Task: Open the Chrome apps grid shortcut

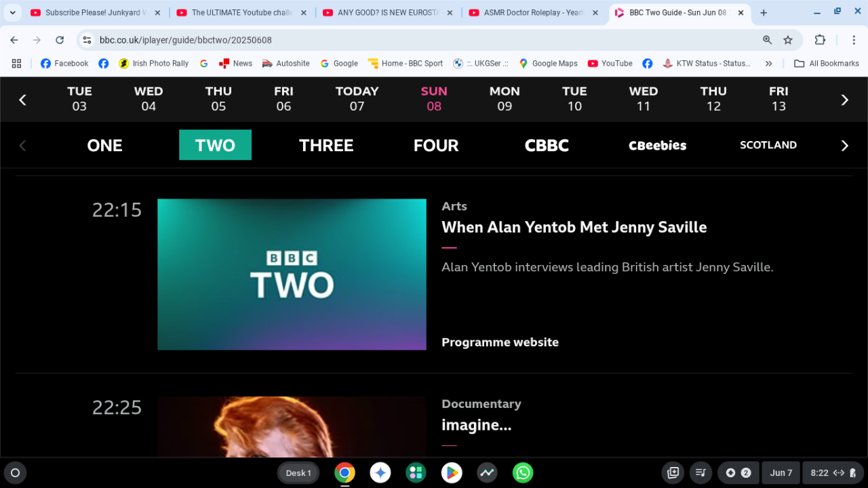Action: 16,63
